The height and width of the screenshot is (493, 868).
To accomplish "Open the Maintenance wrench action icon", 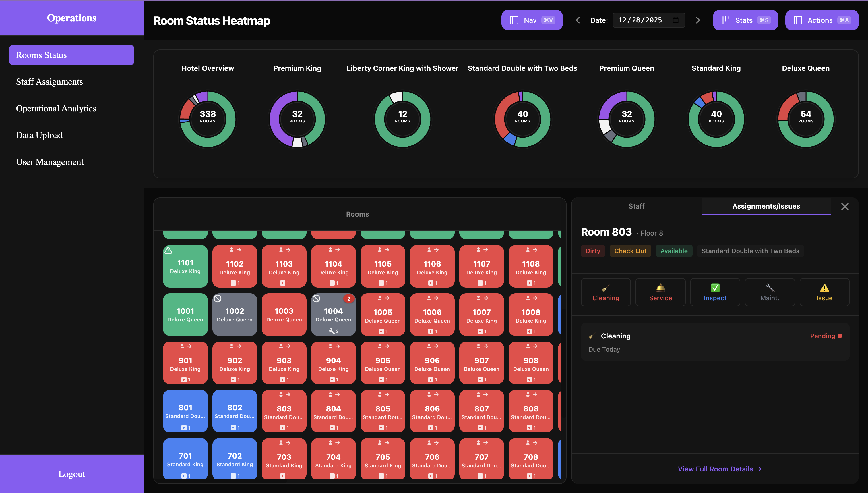I will pyautogui.click(x=770, y=288).
